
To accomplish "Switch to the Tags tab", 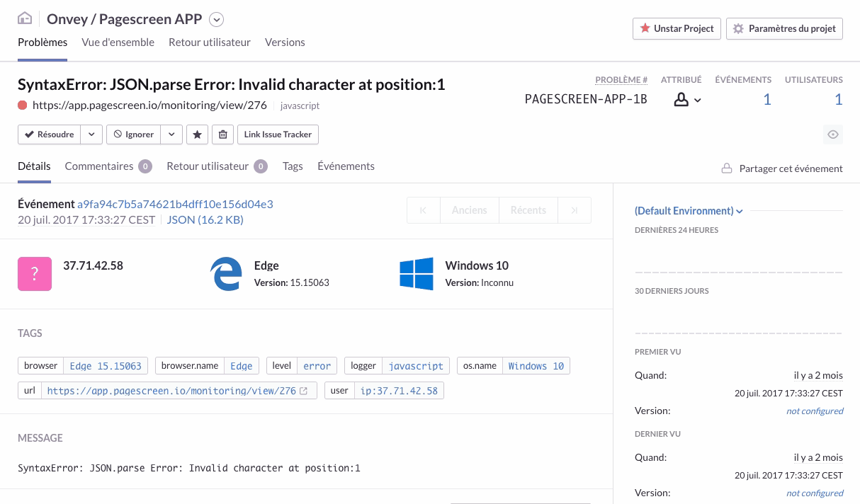I will coord(293,166).
